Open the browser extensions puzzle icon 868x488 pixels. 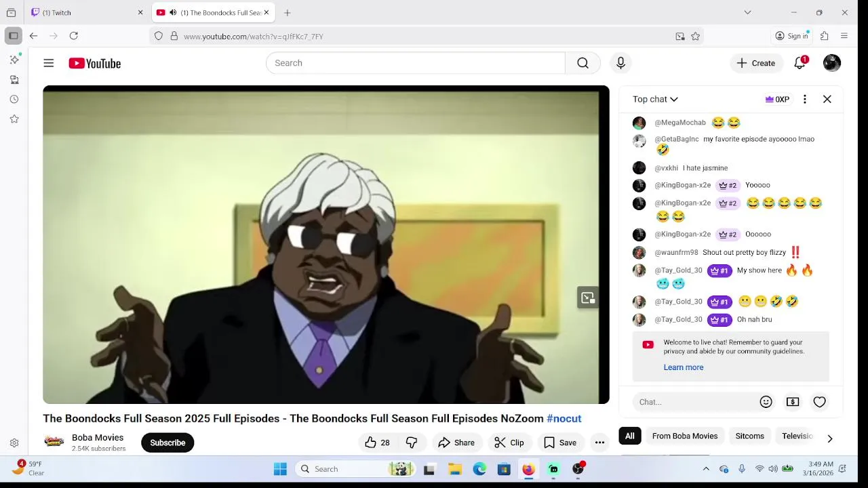click(825, 36)
